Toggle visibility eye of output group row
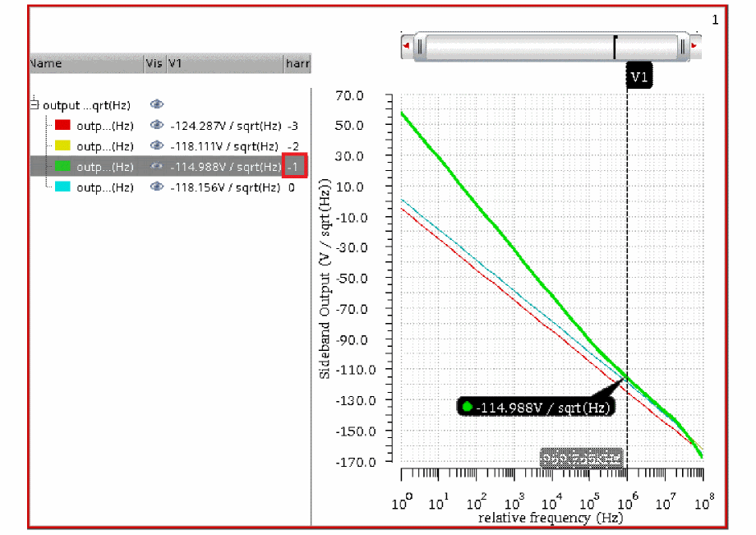 click(x=157, y=104)
